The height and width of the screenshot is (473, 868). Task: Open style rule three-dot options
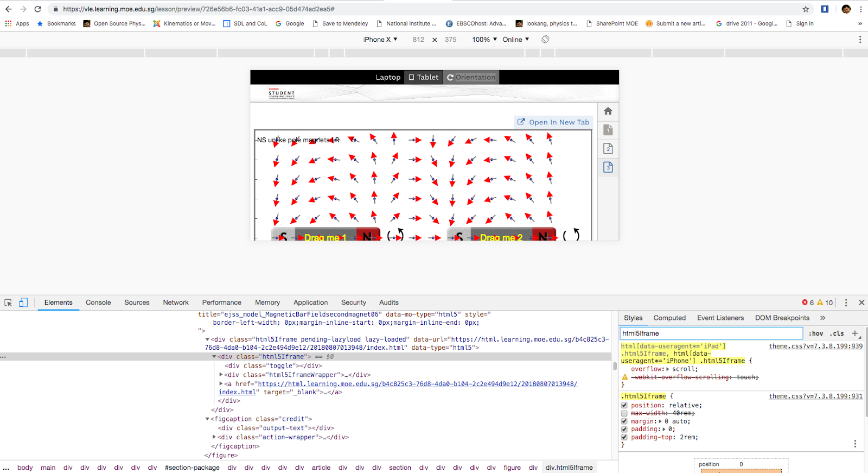[x=855, y=444]
